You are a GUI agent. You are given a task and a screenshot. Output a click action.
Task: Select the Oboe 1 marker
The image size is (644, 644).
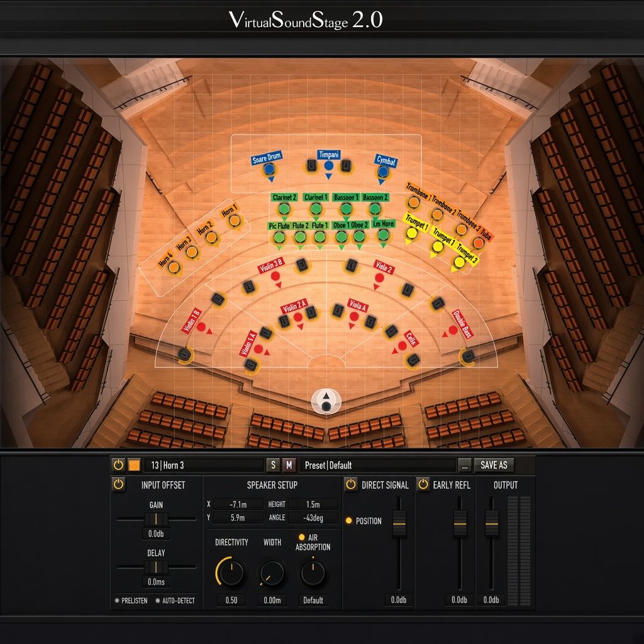341,236
